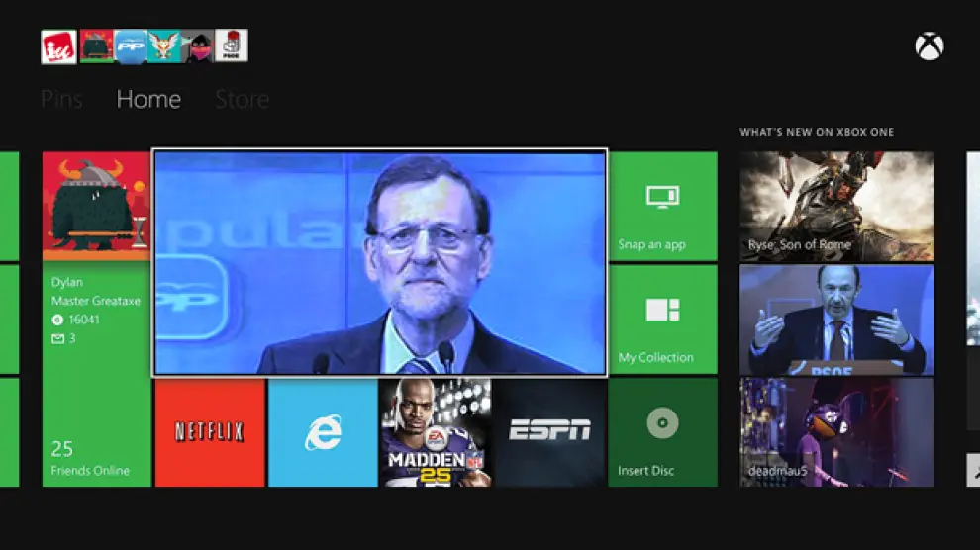Viewport: 980px width, 550px height.
Task: Click the PSOE fist-and-rose avatar icon
Action: pyautogui.click(x=231, y=46)
